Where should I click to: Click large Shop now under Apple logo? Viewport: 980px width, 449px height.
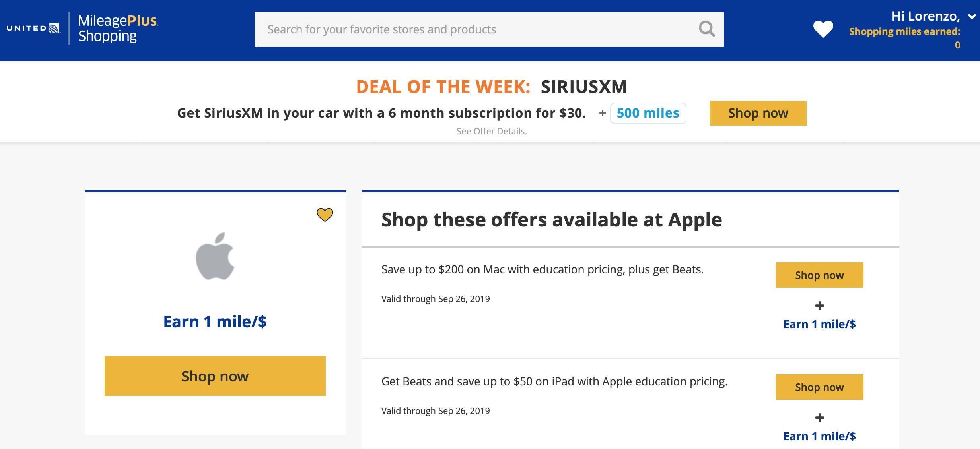coord(215,376)
